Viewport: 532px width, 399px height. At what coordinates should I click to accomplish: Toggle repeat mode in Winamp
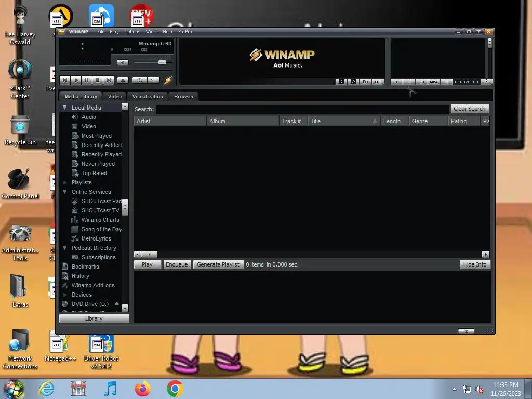click(153, 81)
